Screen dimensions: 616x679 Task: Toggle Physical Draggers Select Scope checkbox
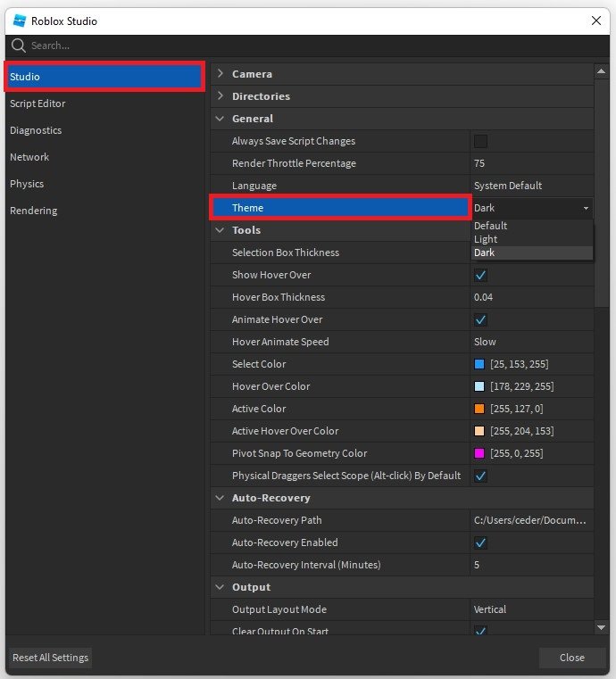[480, 476]
